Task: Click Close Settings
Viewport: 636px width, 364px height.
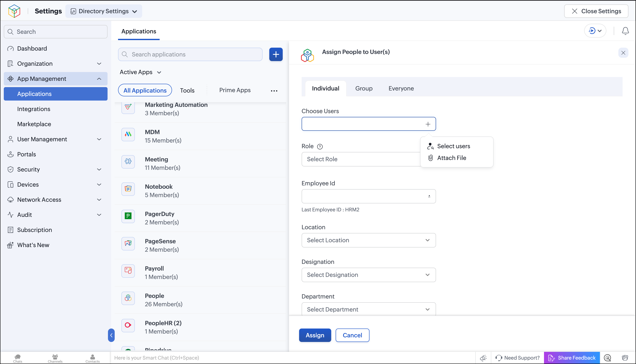Action: tap(596, 11)
